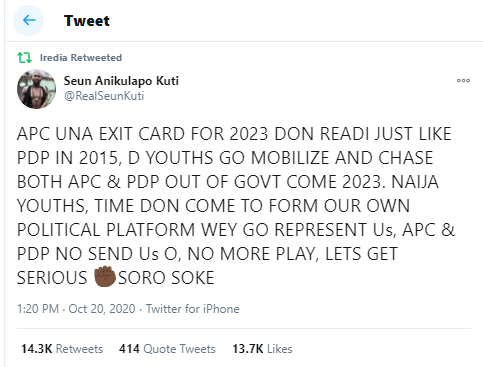This screenshot has width=483, height=367.
Task: Open the 414 Quote Tweets list
Action: pyautogui.click(x=167, y=349)
